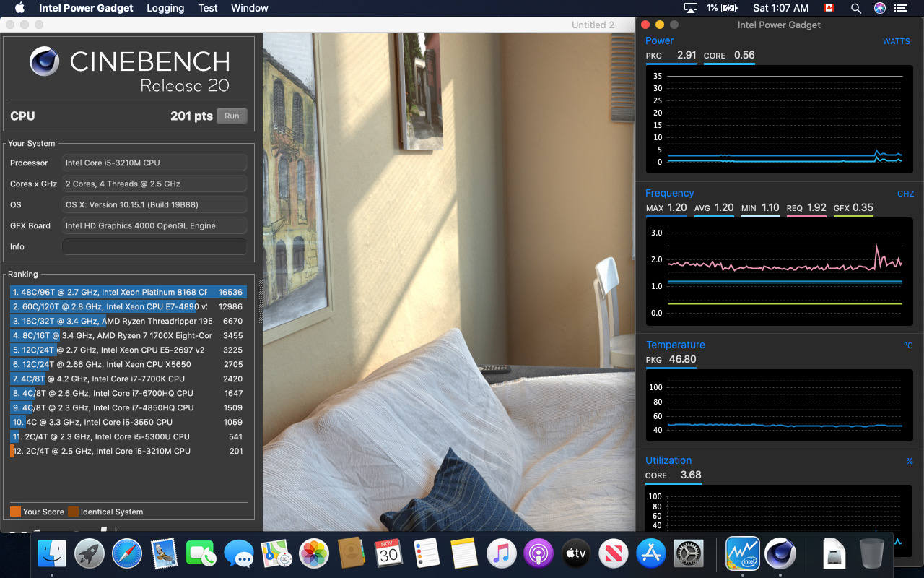The height and width of the screenshot is (578, 924).
Task: Open System Preferences from the Dock
Action: tap(689, 554)
